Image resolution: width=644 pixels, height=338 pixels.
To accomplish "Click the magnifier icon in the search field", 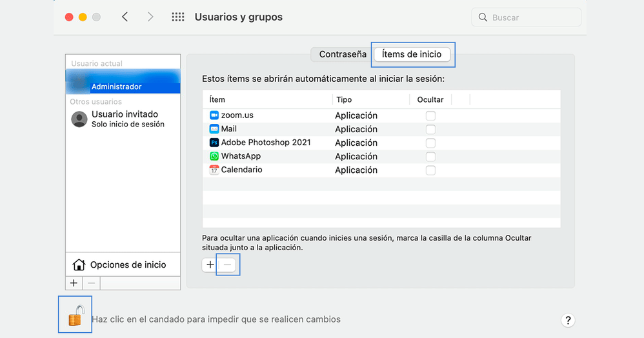I will coord(483,17).
